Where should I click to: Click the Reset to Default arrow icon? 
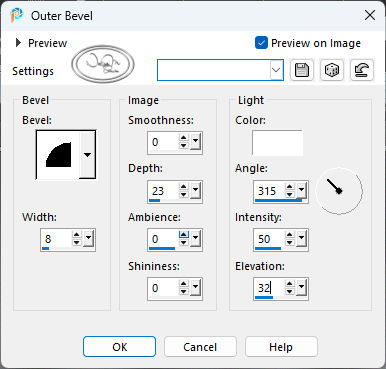click(362, 70)
